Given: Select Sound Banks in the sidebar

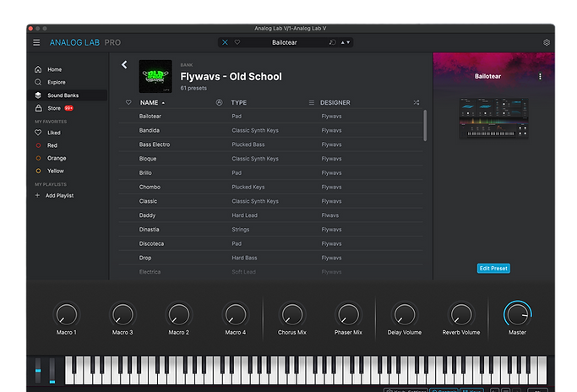Looking at the screenshot, I should [68, 95].
